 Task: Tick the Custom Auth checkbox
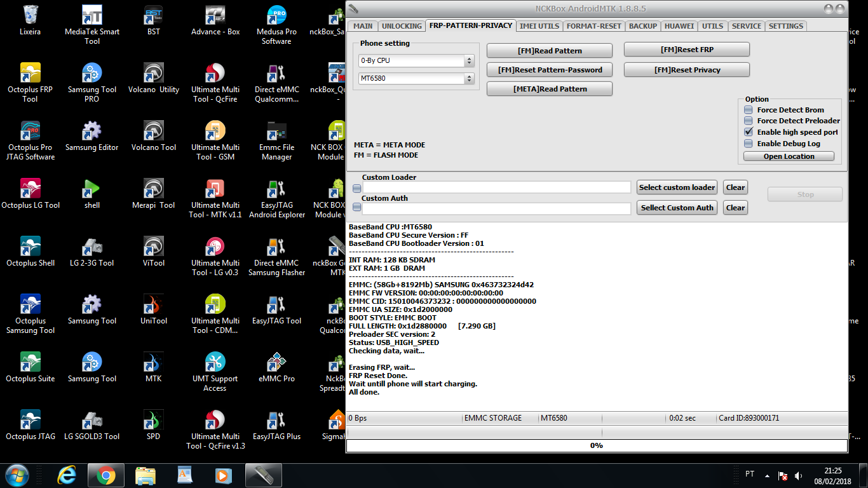[x=357, y=207]
